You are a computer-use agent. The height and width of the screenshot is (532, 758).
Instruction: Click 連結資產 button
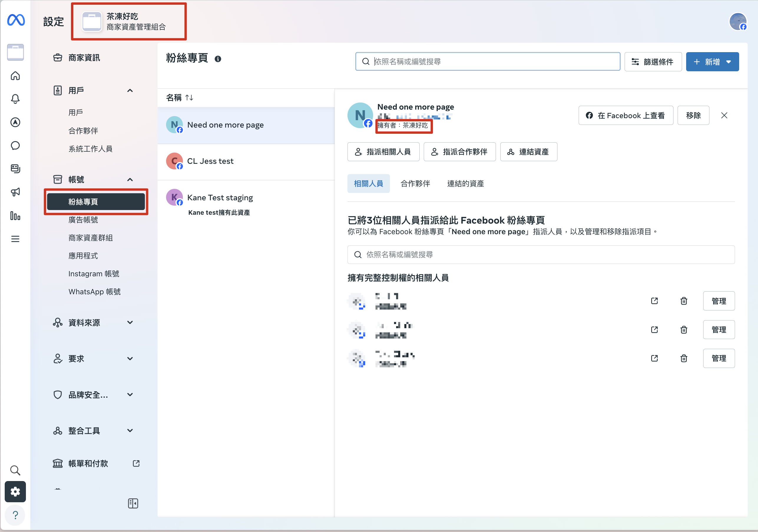tap(529, 152)
